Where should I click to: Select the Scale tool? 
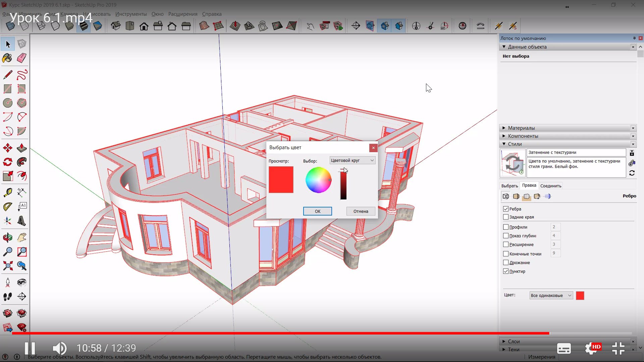click(8, 176)
